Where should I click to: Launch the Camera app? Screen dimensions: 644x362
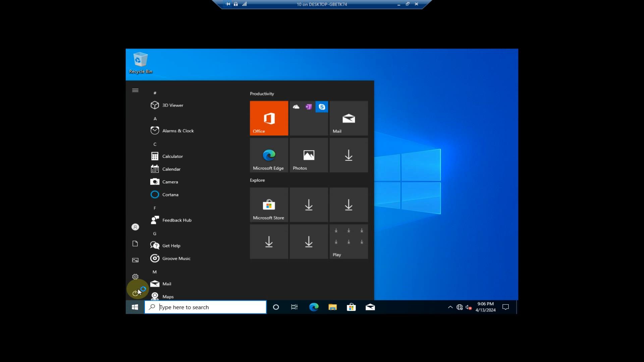pyautogui.click(x=195, y=182)
